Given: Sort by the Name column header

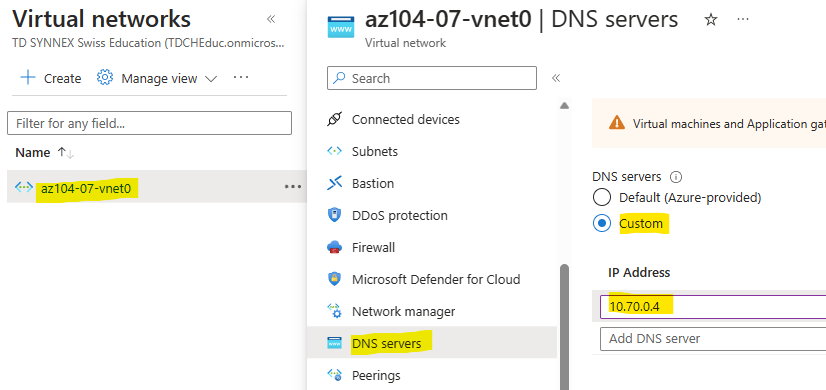Looking at the screenshot, I should pos(33,153).
